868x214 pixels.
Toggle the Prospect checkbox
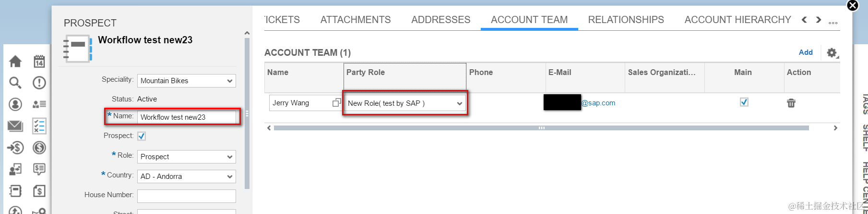coord(142,136)
